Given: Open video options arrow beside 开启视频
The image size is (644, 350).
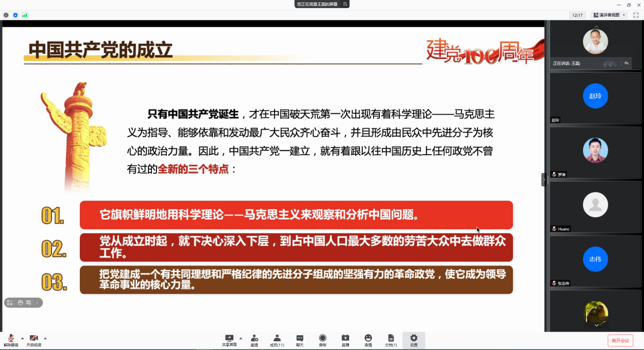Looking at the screenshot, I should pos(45,338).
